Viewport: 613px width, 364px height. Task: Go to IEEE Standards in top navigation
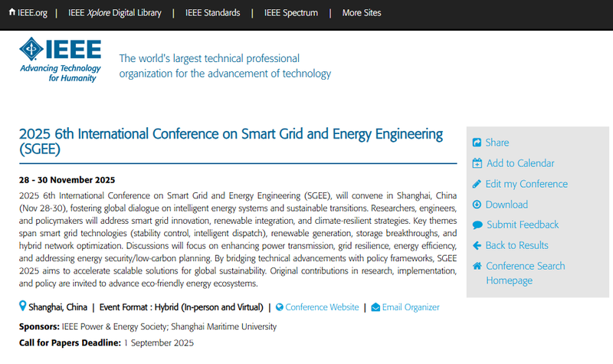coord(213,13)
